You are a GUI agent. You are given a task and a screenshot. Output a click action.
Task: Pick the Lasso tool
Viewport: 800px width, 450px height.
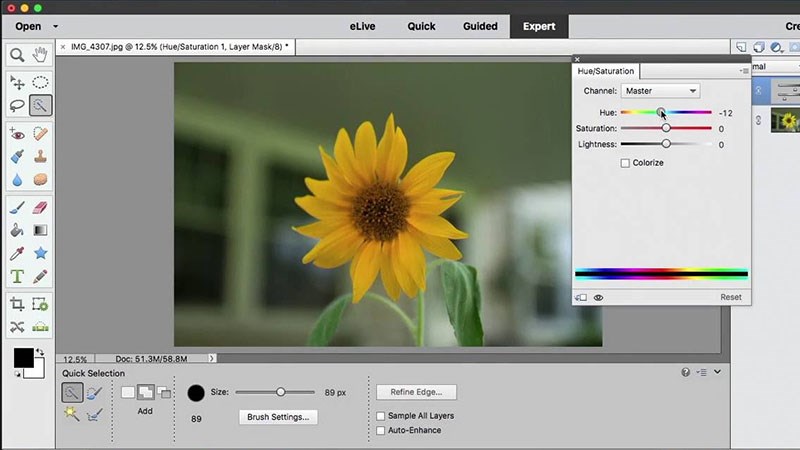click(x=17, y=105)
